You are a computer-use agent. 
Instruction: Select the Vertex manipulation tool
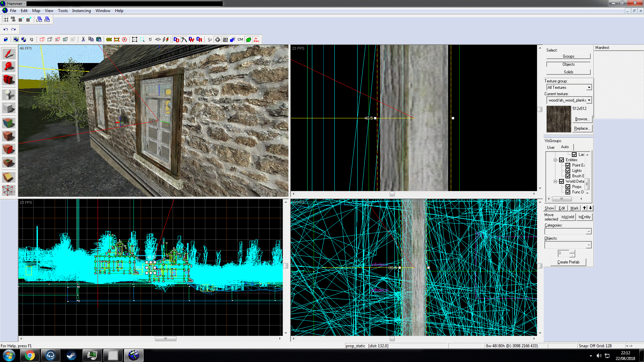tap(9, 190)
